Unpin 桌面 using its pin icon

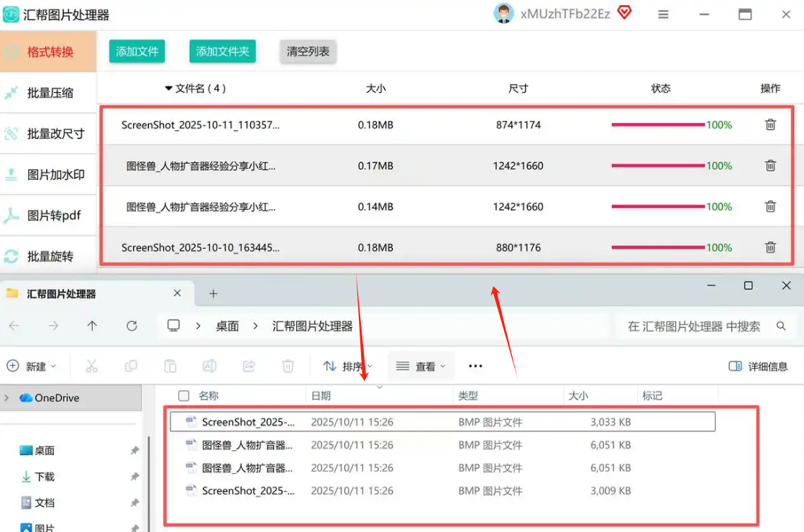(134, 451)
